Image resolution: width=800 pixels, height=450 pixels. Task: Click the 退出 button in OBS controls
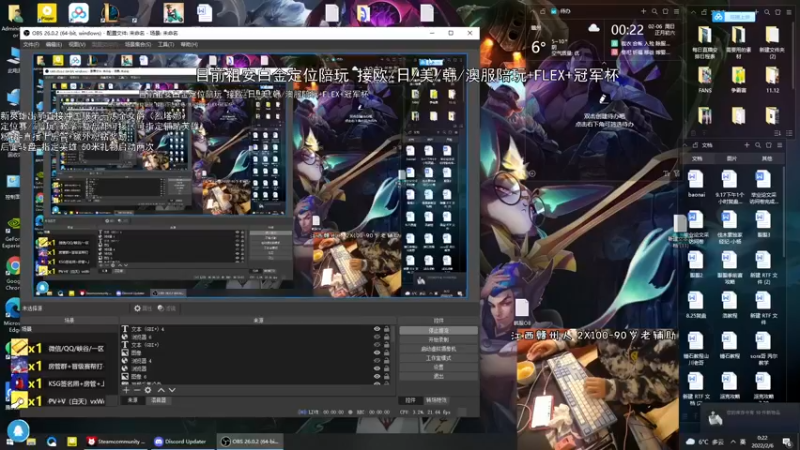point(438,377)
